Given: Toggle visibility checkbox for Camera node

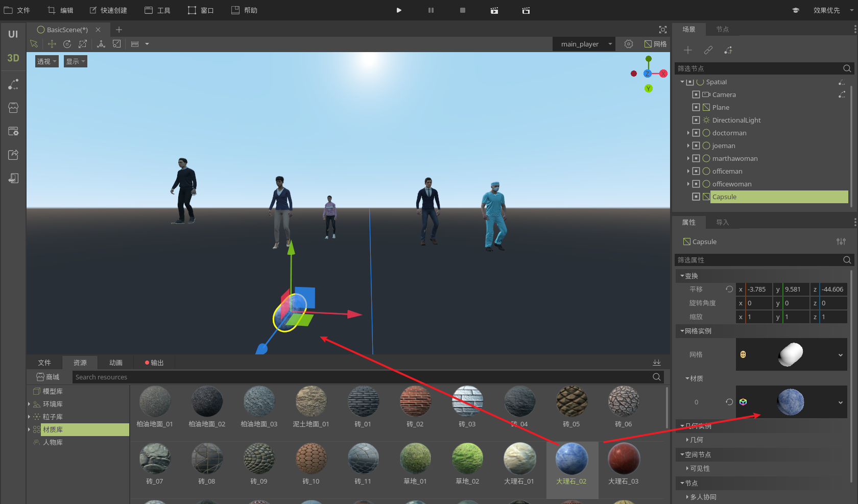Looking at the screenshot, I should (x=696, y=94).
